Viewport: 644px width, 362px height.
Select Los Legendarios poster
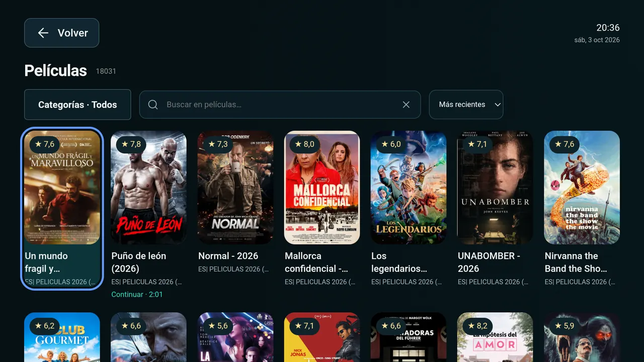click(x=409, y=188)
